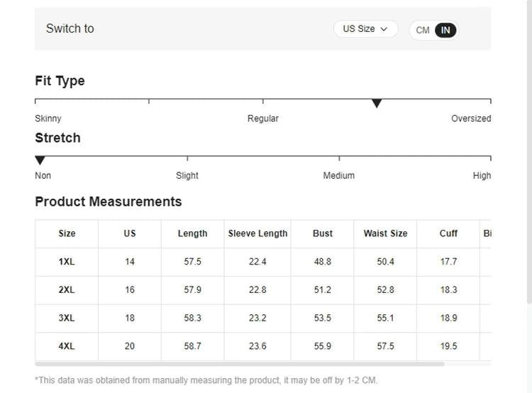The width and height of the screenshot is (532, 393).
Task: Click the Stretch triangle marker at Non
Action: pos(40,160)
